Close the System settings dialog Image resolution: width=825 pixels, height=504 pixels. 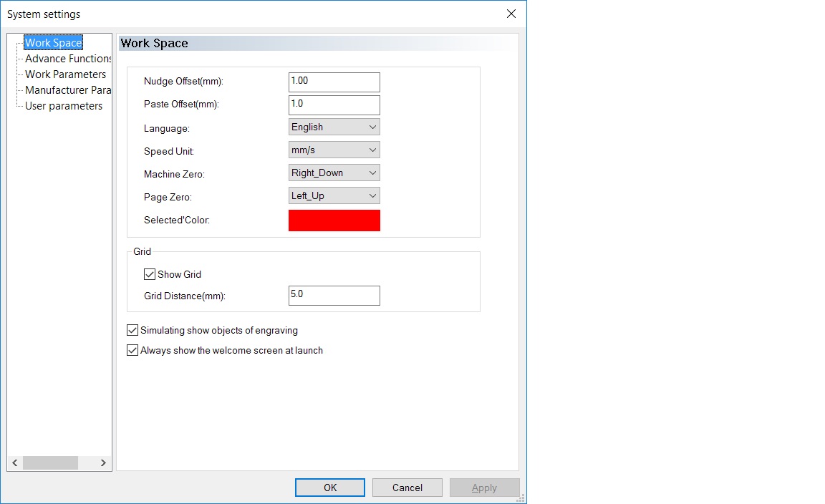pyautogui.click(x=511, y=14)
